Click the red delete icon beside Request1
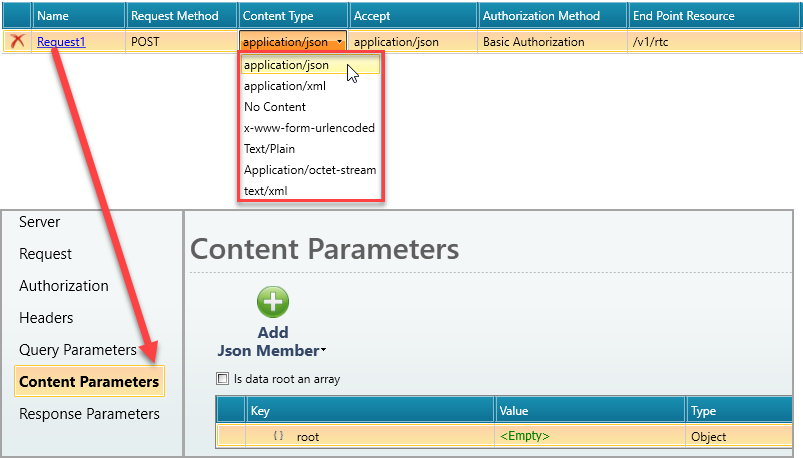Viewport: 803px width, 458px height. (x=17, y=42)
